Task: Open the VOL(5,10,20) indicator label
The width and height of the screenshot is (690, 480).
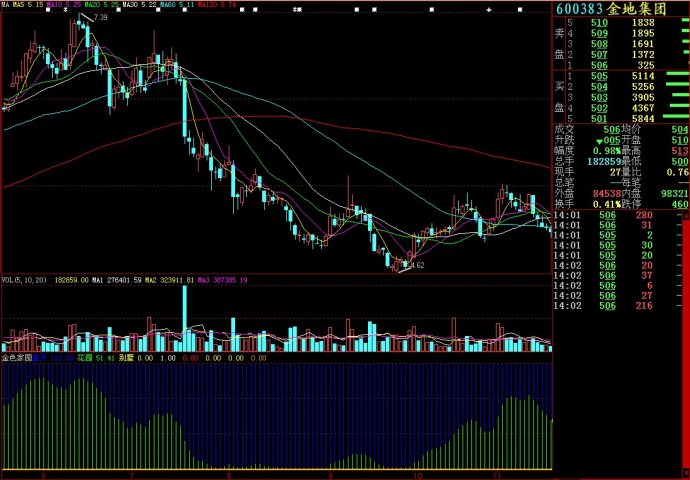Action: (24, 280)
